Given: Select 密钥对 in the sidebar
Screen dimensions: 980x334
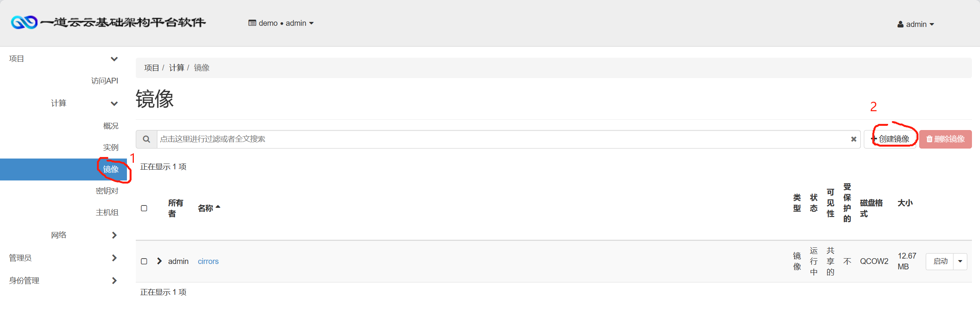Looking at the screenshot, I should coord(107,191).
